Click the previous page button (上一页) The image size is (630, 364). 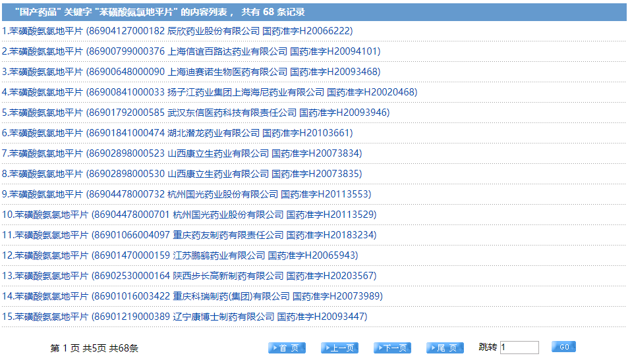339,348
